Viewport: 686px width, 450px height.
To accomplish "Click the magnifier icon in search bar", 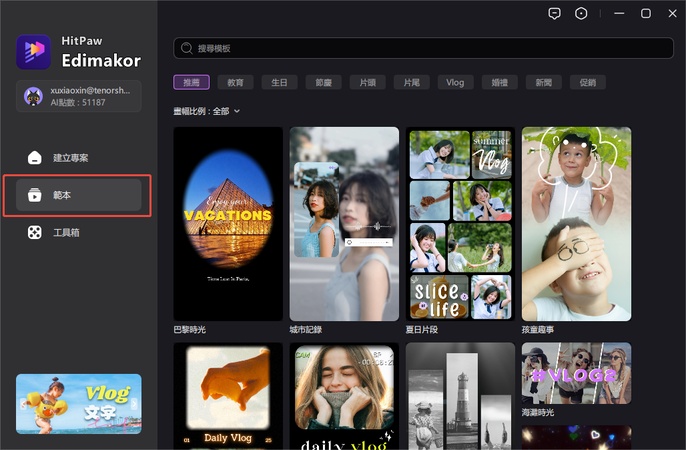I will pyautogui.click(x=187, y=48).
